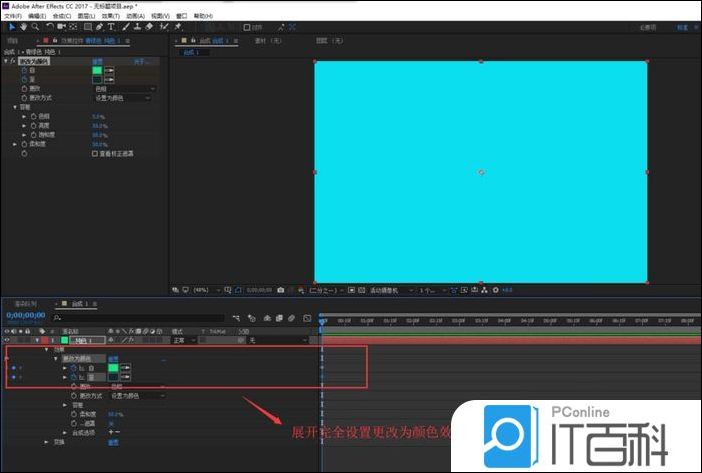The height and width of the screenshot is (473, 702).
Task: Click 重置 link next to 变换 in timeline
Action: coord(113,441)
